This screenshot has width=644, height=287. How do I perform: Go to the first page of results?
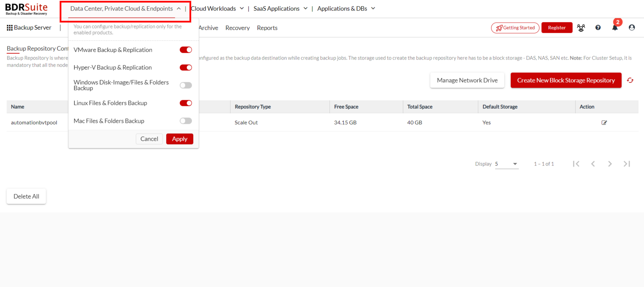tap(576, 164)
